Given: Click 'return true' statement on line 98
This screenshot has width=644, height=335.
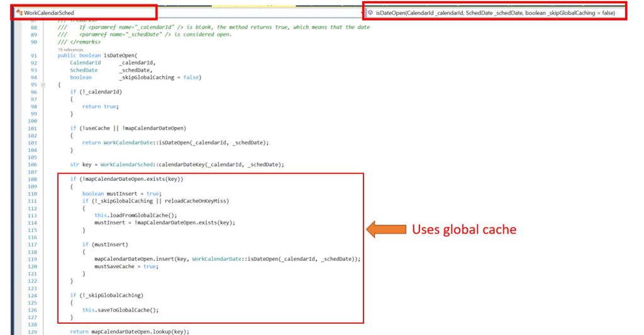Looking at the screenshot, I should pyautogui.click(x=99, y=106).
